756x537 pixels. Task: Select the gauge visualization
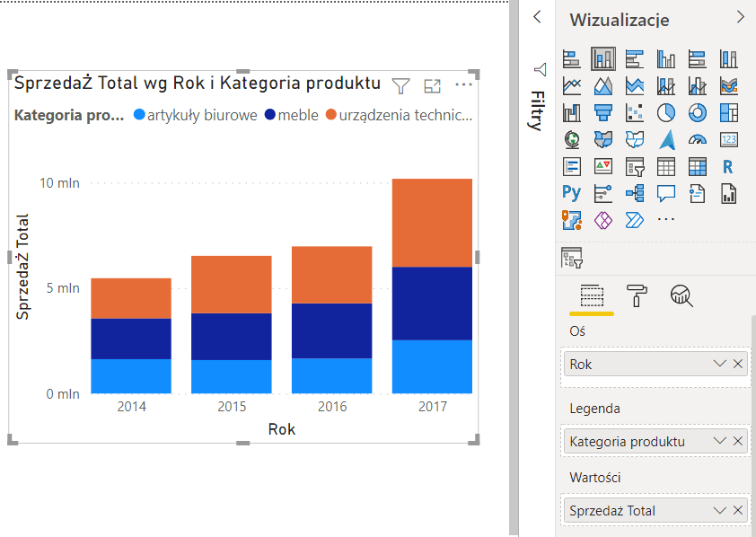click(698, 139)
